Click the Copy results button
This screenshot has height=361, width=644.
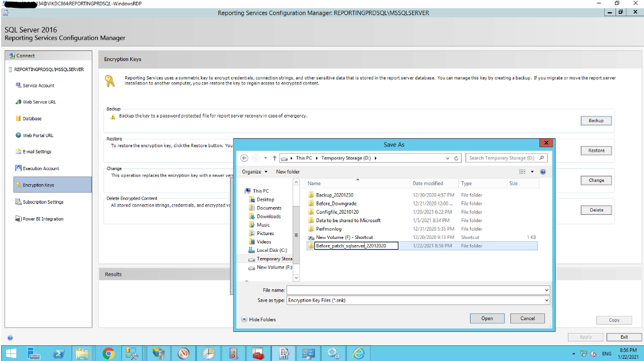coord(614,320)
